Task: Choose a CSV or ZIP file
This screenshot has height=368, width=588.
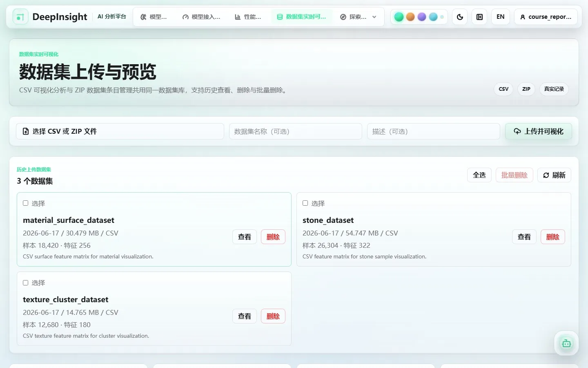Action: [x=120, y=131]
